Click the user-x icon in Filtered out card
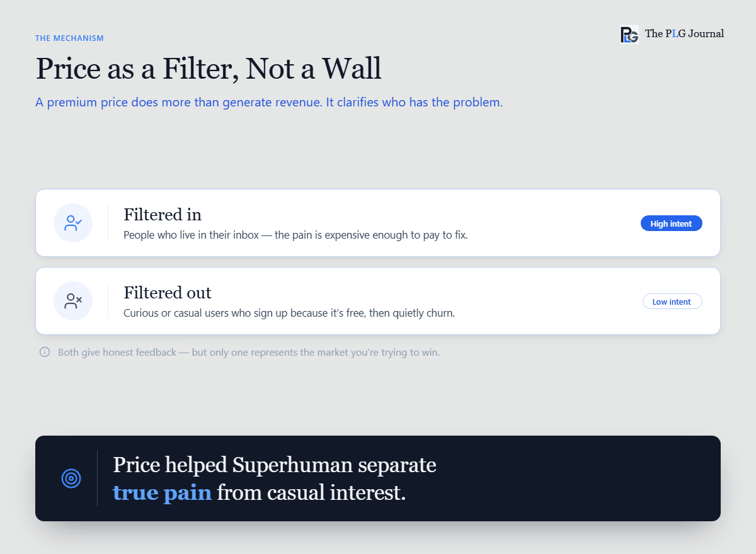The image size is (756, 554). point(73,301)
